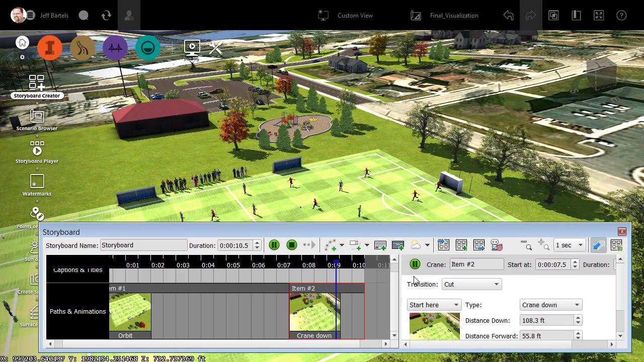The image size is (644, 362).
Task: Open the Settings and Utilities wrench tool
Action: (216, 48)
